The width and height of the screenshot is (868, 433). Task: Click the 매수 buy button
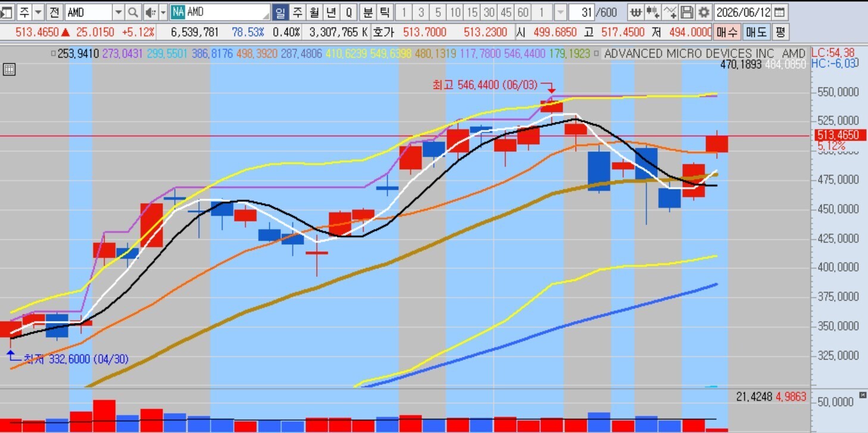(x=726, y=32)
